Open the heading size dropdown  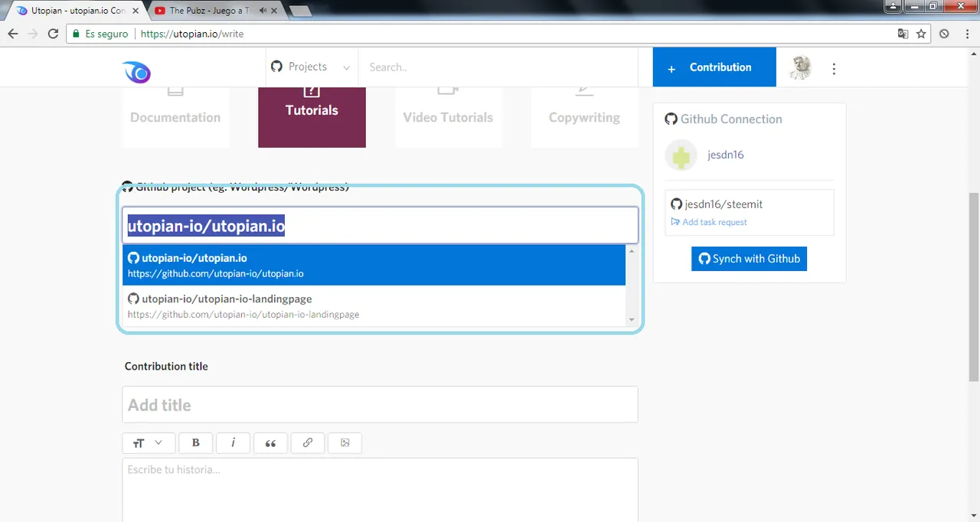tap(149, 442)
